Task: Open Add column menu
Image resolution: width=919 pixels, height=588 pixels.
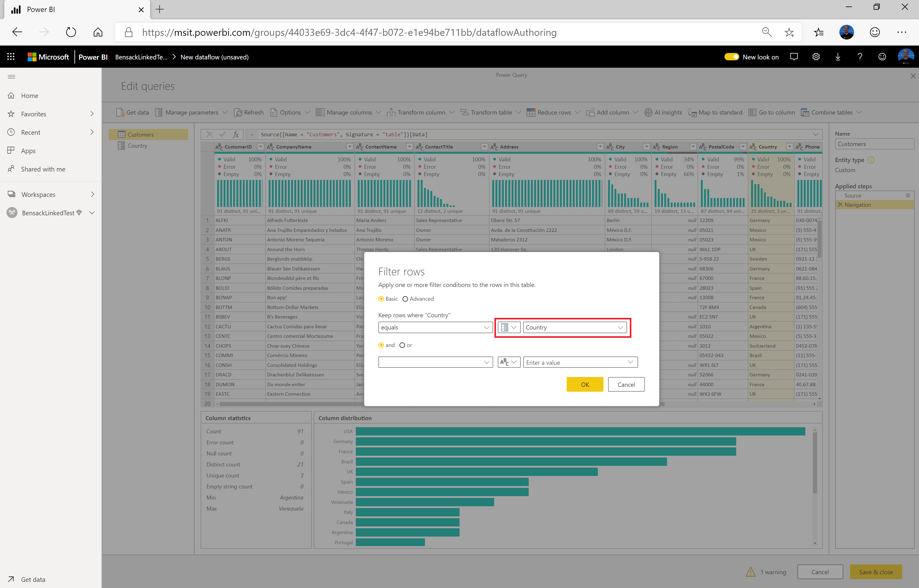Action: click(612, 112)
